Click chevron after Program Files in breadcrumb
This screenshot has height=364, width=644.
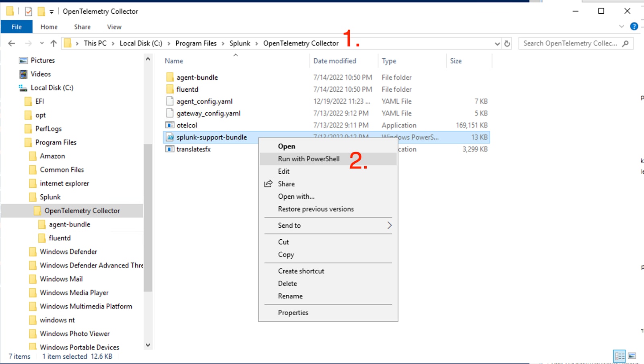pyautogui.click(x=223, y=43)
